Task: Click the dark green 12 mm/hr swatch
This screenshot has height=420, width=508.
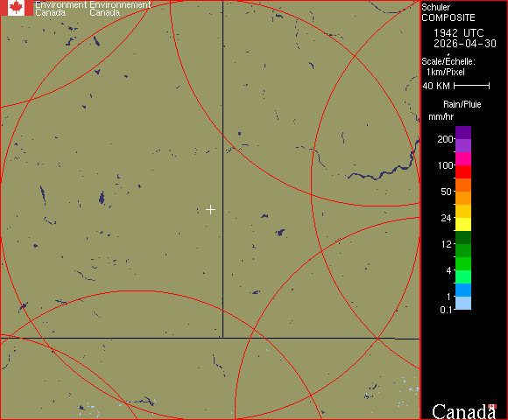Action: click(x=463, y=237)
